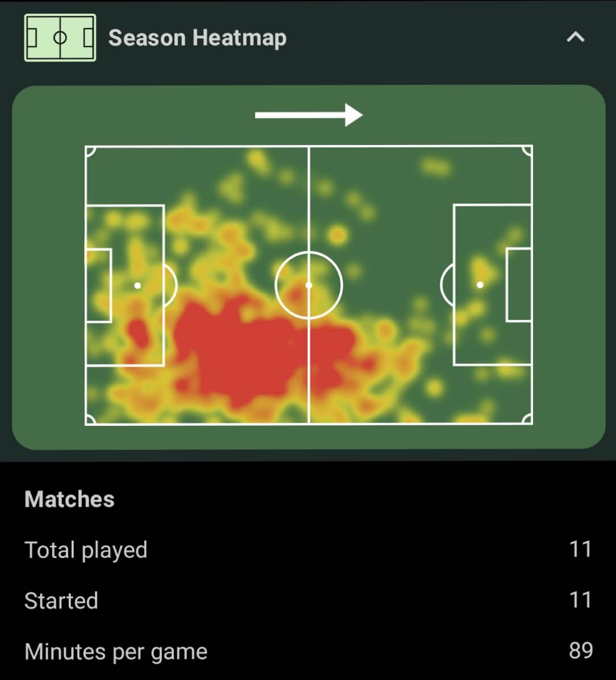Image resolution: width=616 pixels, height=680 pixels.
Task: Select the Started stat row
Action: tap(308, 600)
